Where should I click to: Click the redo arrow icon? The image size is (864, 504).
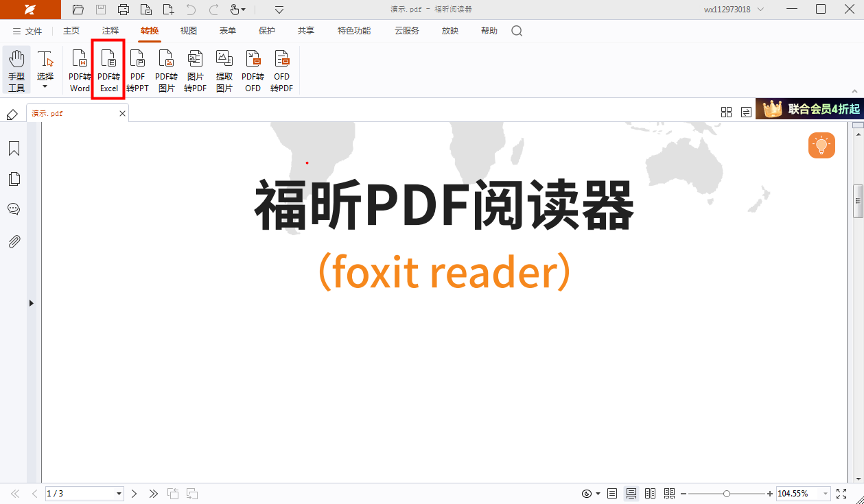(x=213, y=10)
